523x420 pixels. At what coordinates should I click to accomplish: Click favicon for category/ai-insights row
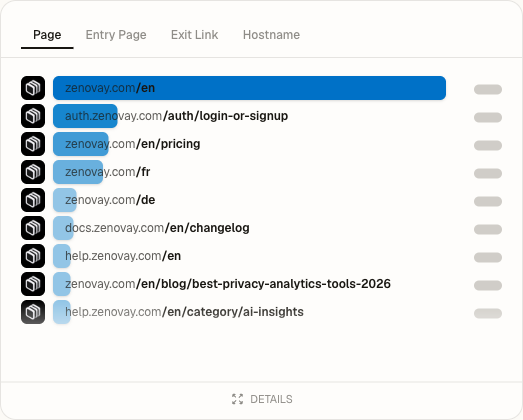pos(33,312)
